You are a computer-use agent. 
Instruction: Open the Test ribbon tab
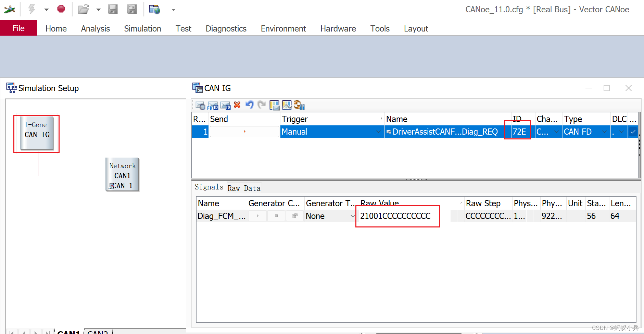pos(184,28)
